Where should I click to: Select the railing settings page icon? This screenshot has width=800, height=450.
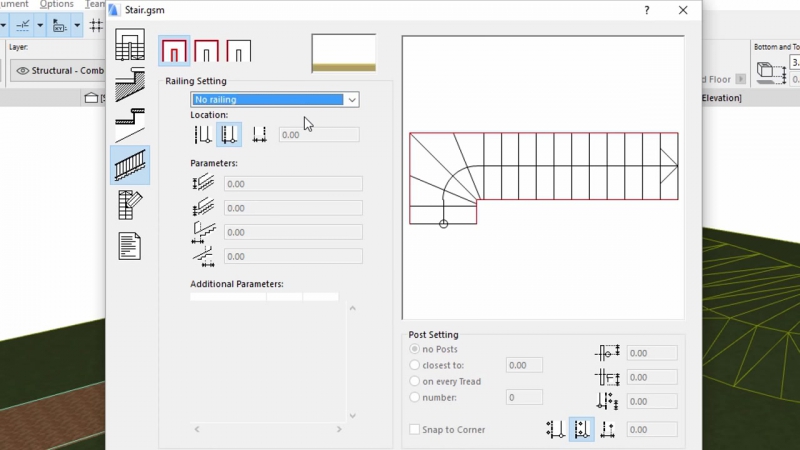point(130,165)
